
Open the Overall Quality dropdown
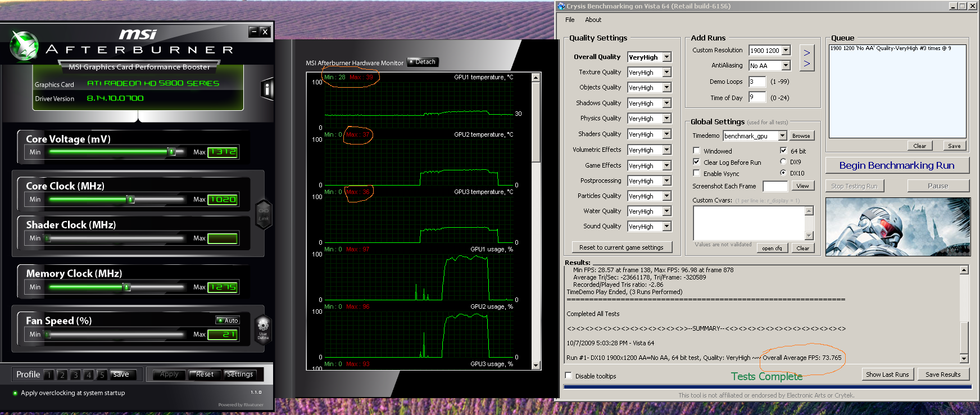tap(666, 57)
